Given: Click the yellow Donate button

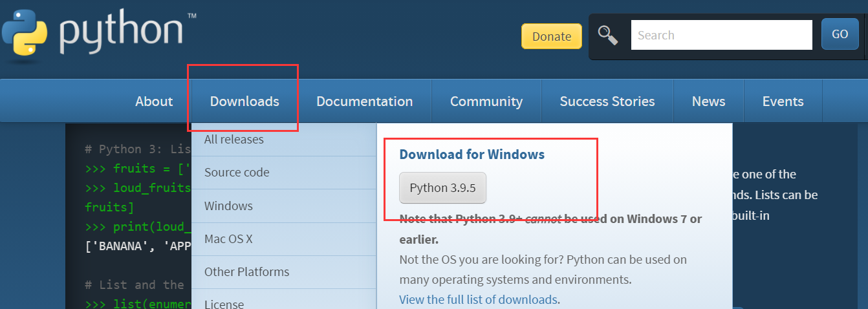Looking at the screenshot, I should [551, 36].
